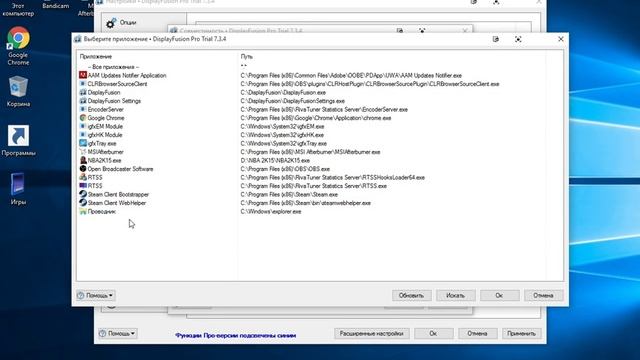Select the Проводник explorer icon
640x360 pixels.
[x=83, y=211]
